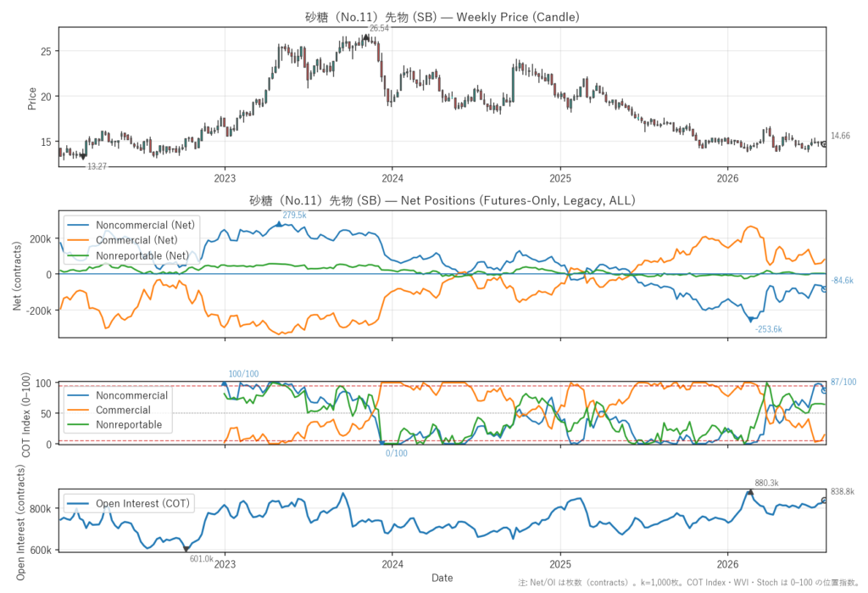
Task: Click the 25 tick on Price axis
Action: click(x=46, y=52)
